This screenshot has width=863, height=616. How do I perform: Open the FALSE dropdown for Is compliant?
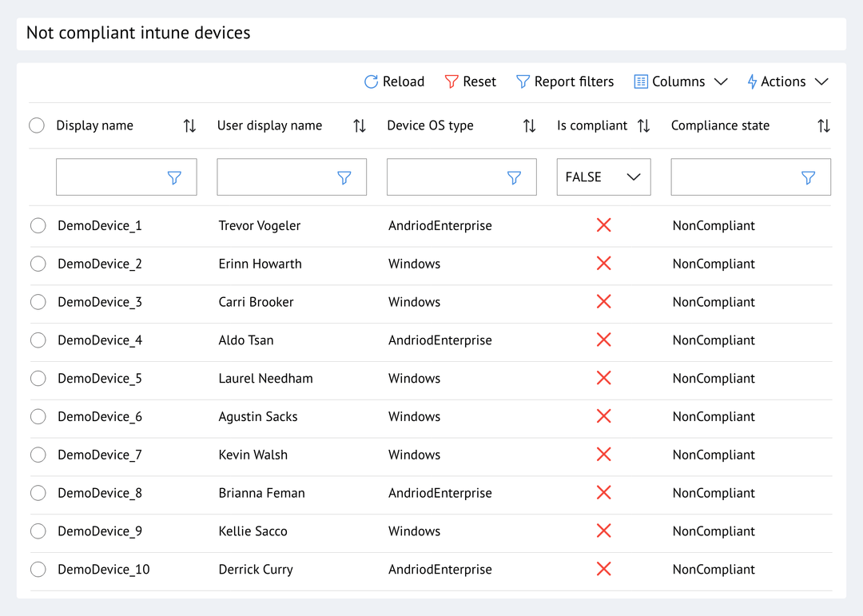603,177
